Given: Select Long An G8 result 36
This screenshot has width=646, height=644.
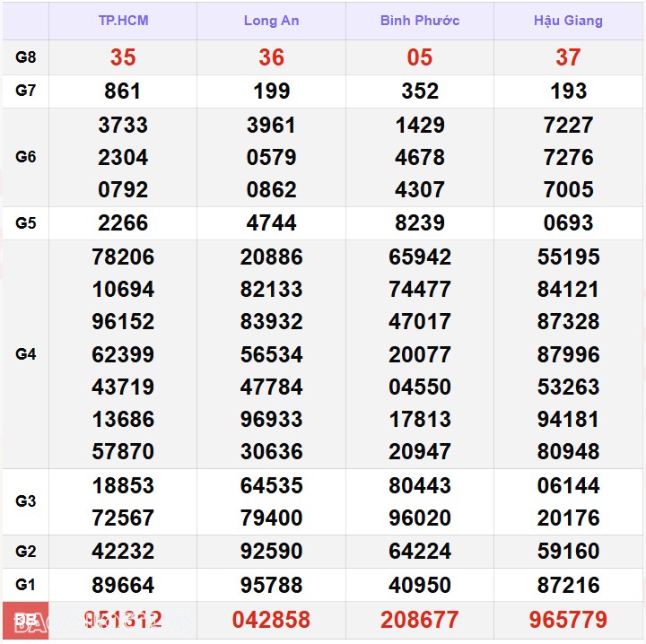Looking at the screenshot, I should tap(271, 57).
